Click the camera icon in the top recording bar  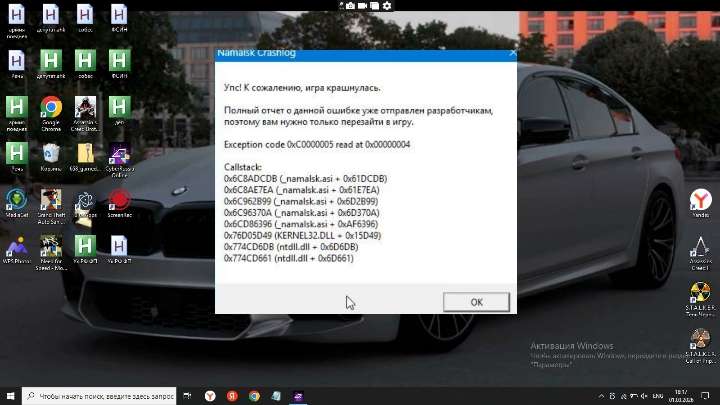(349, 5)
